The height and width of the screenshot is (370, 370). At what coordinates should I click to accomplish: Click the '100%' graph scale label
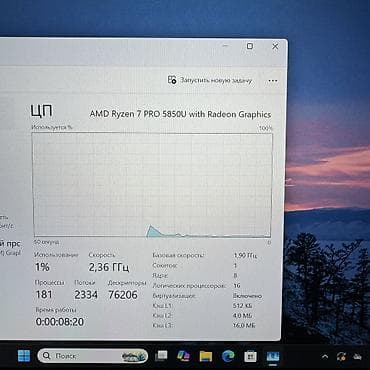coord(266,128)
